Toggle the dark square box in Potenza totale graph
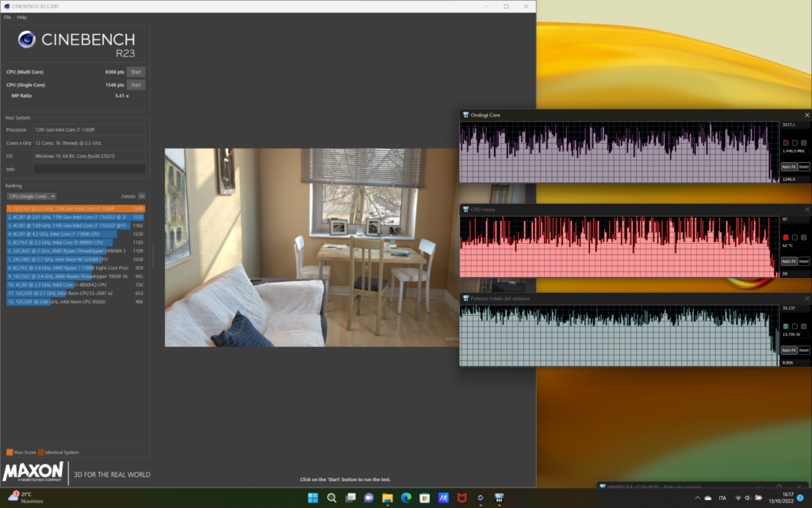The height and width of the screenshot is (508, 812). [x=795, y=326]
